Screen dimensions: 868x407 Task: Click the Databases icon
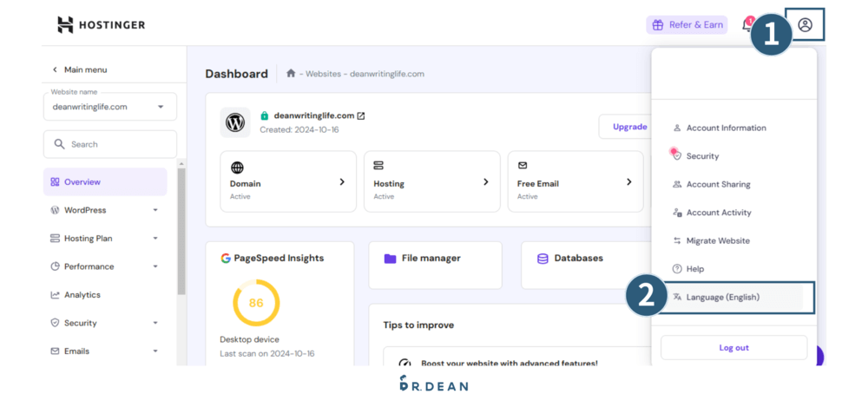click(x=542, y=259)
